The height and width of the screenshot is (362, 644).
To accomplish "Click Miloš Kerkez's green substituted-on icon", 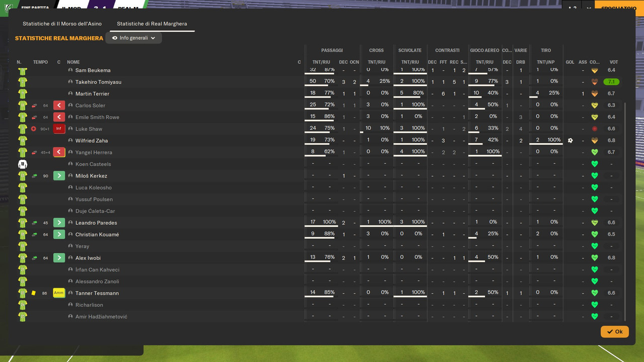I will click(59, 176).
